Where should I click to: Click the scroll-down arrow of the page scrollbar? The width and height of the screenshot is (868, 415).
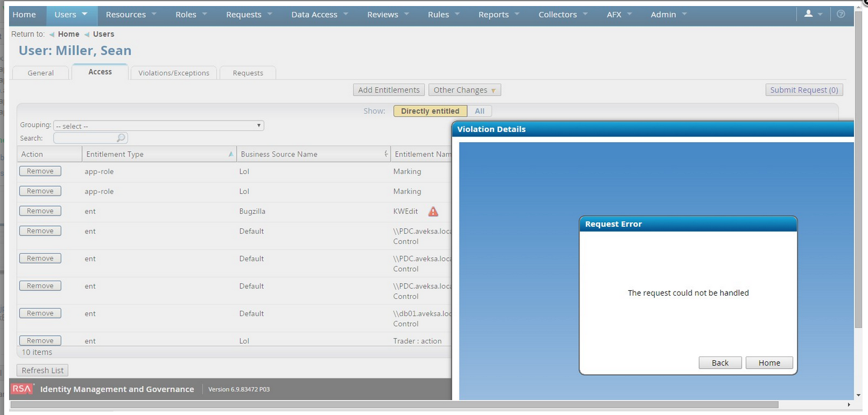coord(858,396)
